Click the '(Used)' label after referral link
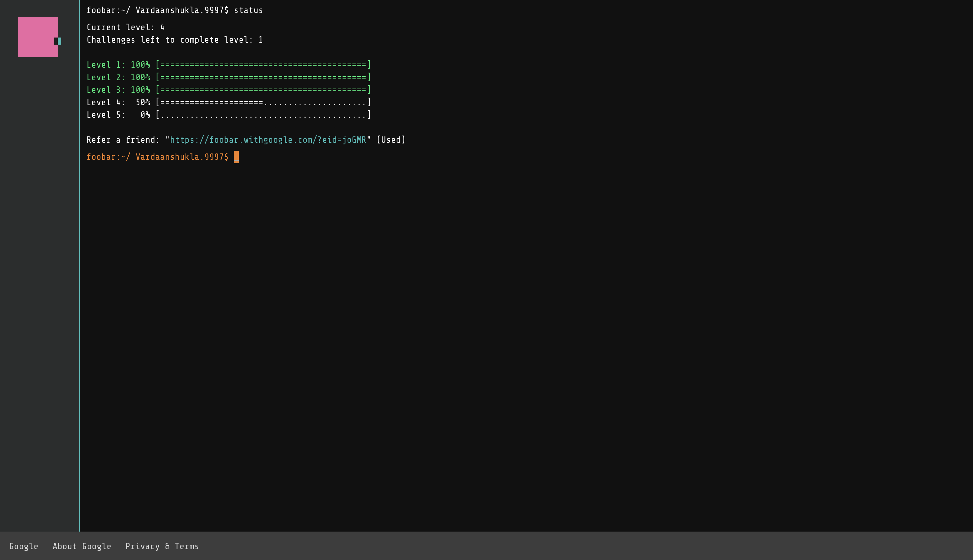 pyautogui.click(x=391, y=140)
